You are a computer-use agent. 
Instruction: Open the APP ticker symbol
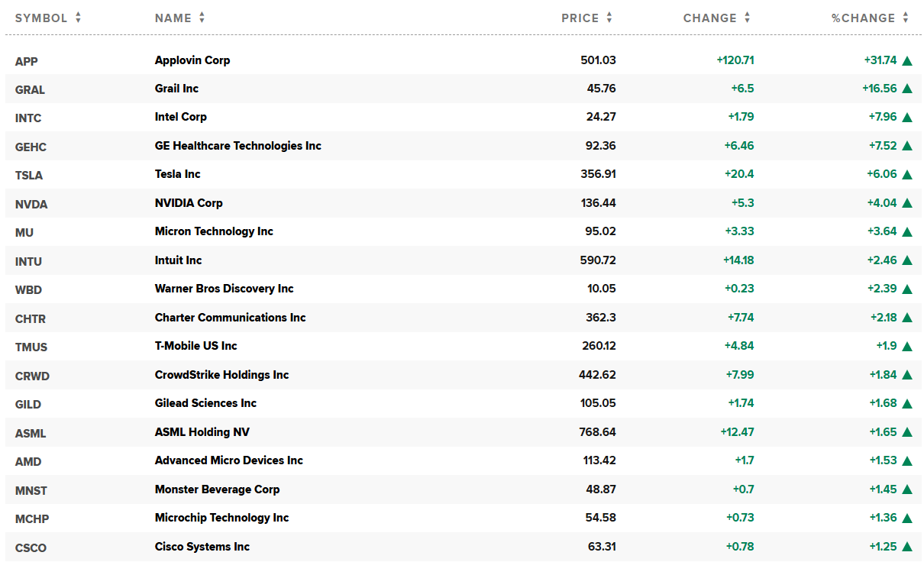pyautogui.click(x=26, y=61)
